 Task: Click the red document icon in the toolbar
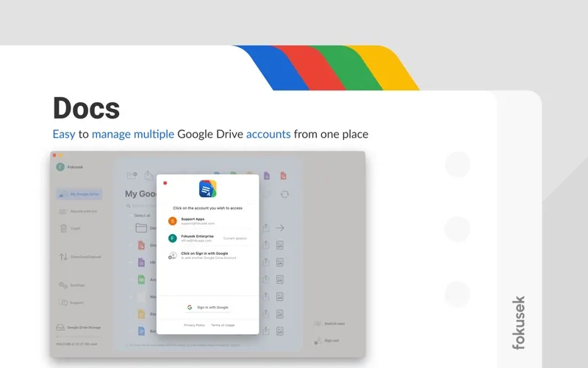(x=284, y=175)
